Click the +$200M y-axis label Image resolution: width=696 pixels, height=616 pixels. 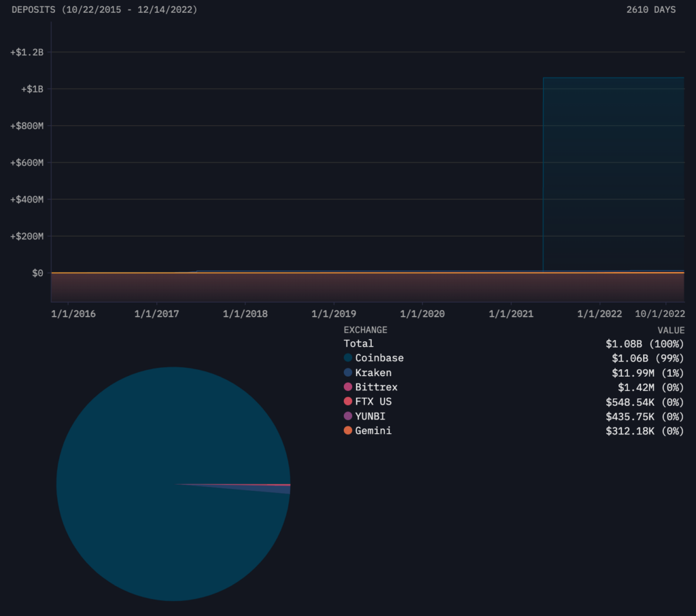click(27, 237)
